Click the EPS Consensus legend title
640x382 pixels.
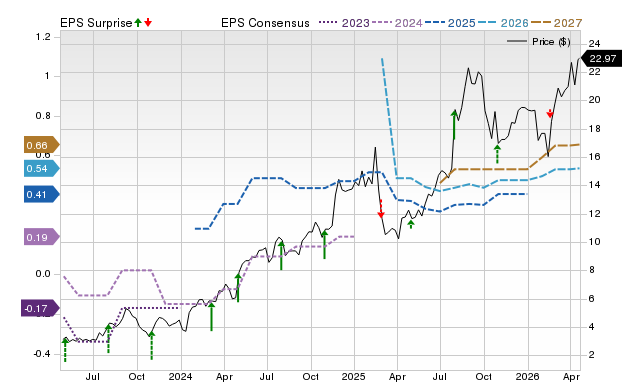point(265,23)
